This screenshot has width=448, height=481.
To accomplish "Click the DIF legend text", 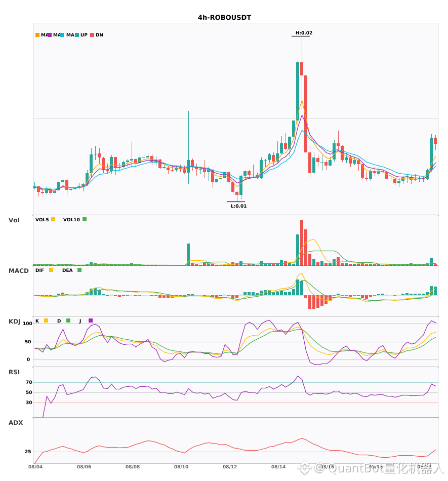I will click(x=39, y=270).
